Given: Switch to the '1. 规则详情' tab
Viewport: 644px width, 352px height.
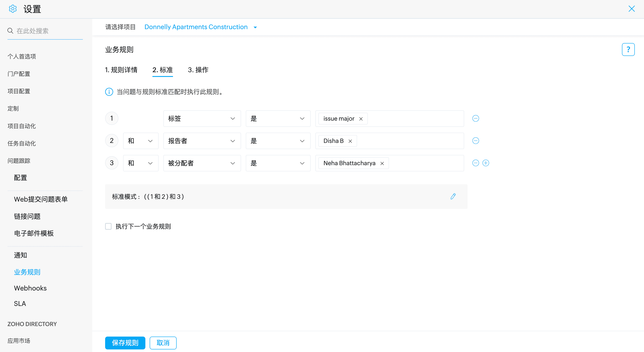Looking at the screenshot, I should tap(121, 70).
